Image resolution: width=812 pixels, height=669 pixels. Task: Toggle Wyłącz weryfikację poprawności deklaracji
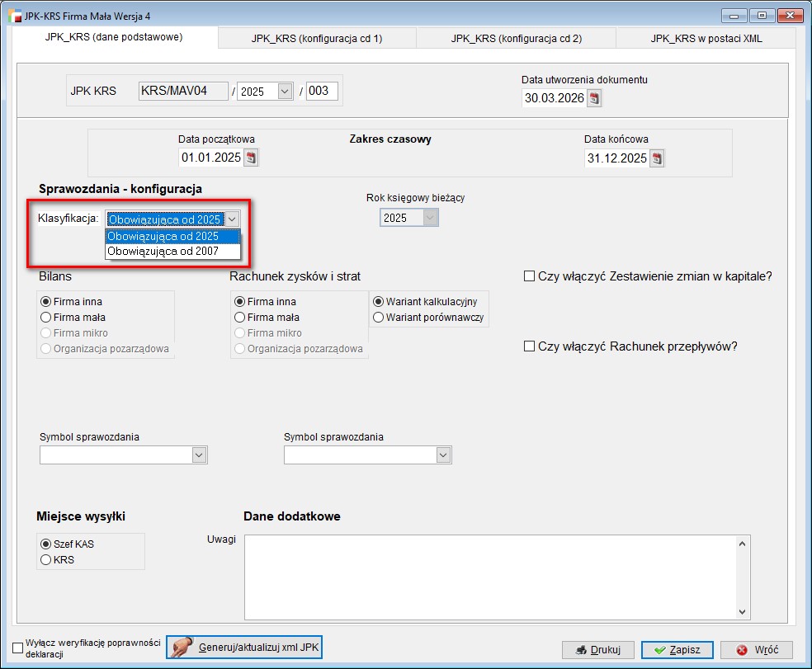click(18, 648)
